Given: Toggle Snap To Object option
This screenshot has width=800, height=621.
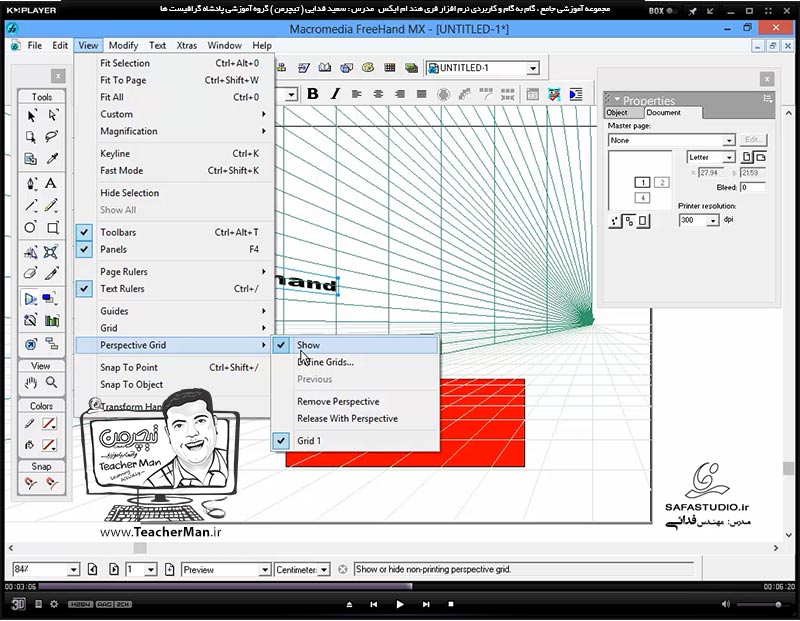Looking at the screenshot, I should [173, 385].
